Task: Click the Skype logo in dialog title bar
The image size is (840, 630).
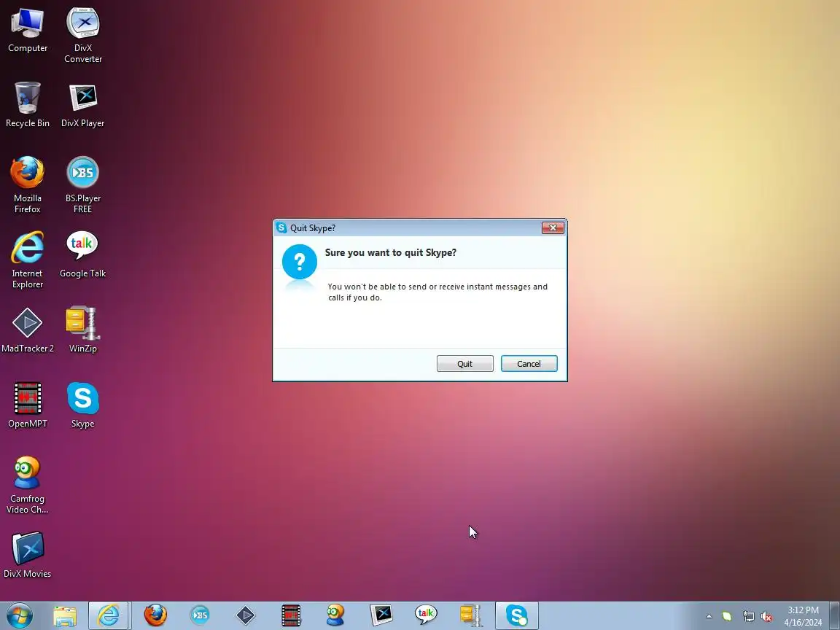Action: 281,227
